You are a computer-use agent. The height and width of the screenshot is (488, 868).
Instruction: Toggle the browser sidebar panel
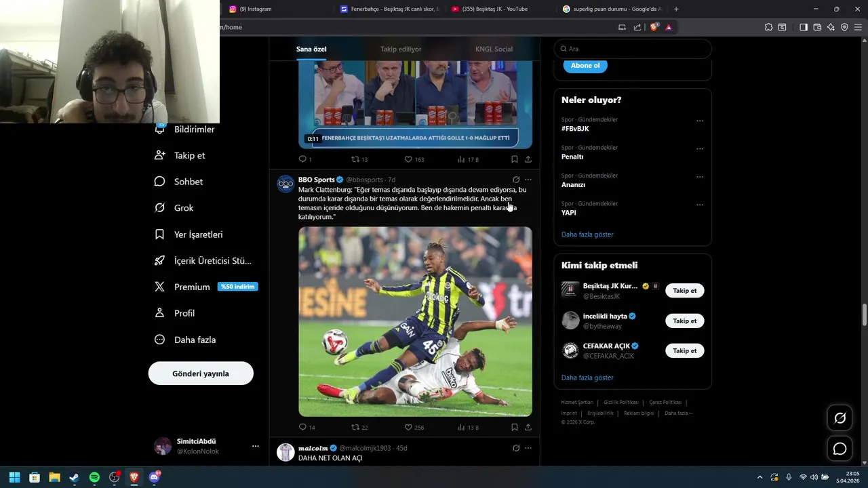tap(803, 27)
